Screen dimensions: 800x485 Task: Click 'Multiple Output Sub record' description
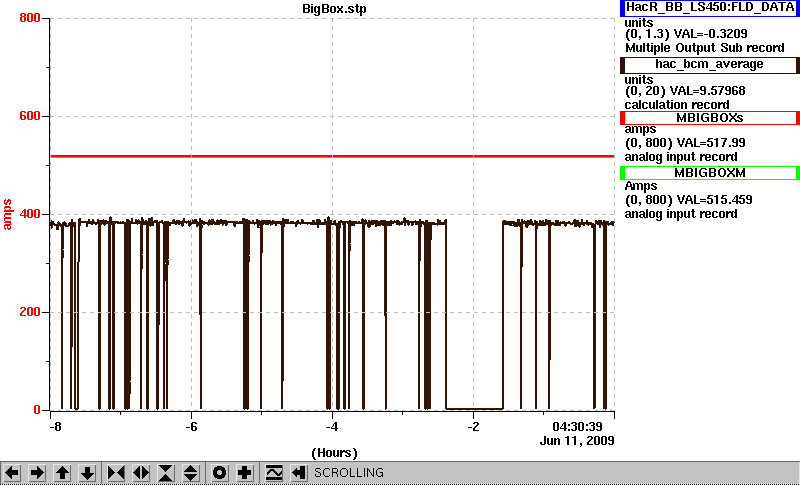point(705,48)
